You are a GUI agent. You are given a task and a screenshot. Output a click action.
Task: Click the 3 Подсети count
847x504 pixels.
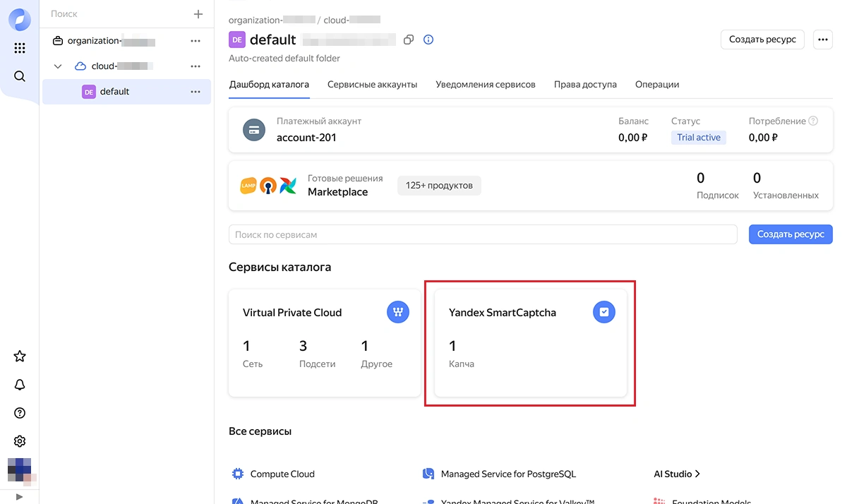(x=317, y=354)
